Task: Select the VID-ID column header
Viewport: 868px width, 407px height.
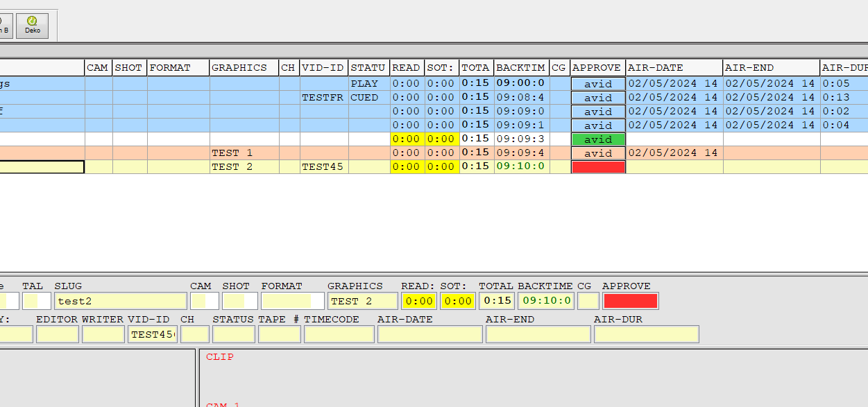Action: pos(323,68)
